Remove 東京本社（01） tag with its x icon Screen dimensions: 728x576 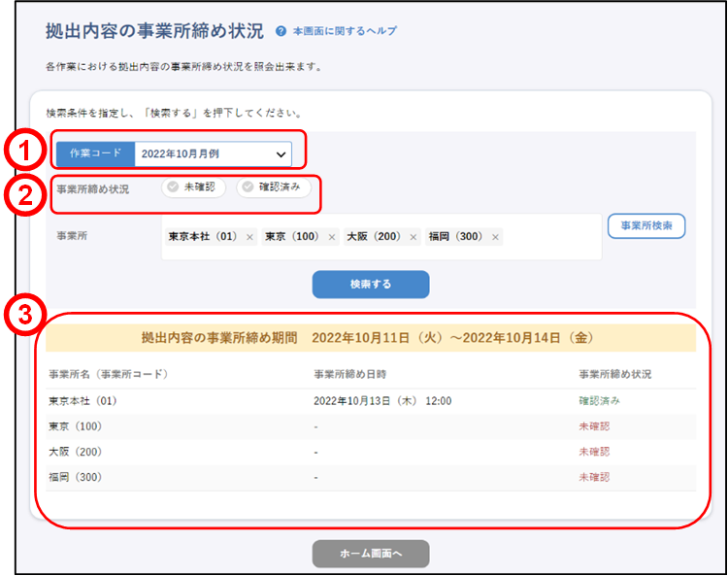pos(249,237)
